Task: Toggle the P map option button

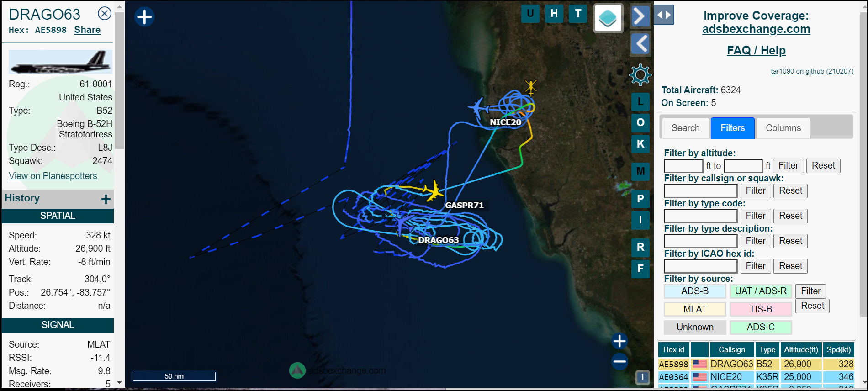Action: pyautogui.click(x=640, y=199)
